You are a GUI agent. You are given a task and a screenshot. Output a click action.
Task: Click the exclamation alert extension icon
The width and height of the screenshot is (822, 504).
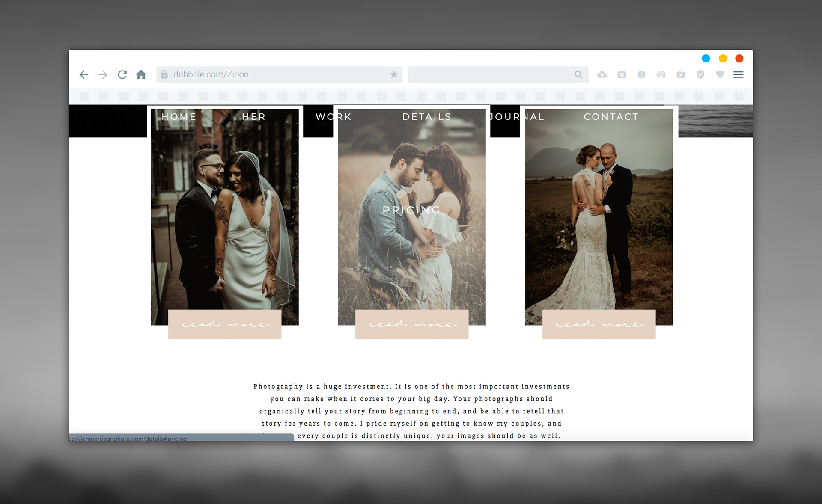click(x=641, y=74)
